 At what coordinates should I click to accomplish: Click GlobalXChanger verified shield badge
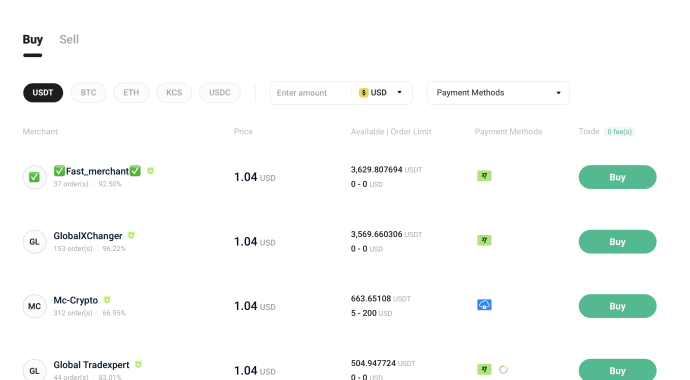[x=131, y=235]
